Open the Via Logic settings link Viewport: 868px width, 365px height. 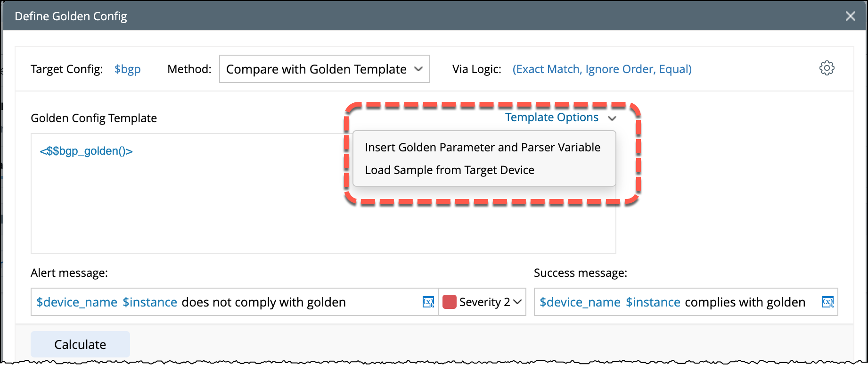602,69
